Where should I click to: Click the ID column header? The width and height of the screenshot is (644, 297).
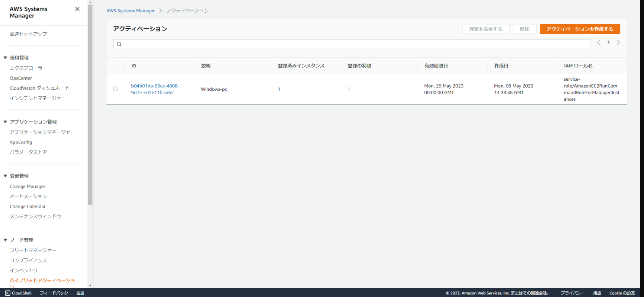pos(134,66)
